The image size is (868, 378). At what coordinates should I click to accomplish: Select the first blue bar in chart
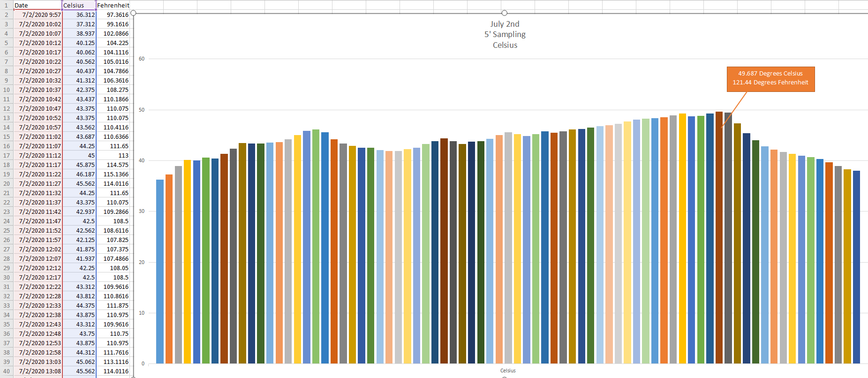coord(160,272)
